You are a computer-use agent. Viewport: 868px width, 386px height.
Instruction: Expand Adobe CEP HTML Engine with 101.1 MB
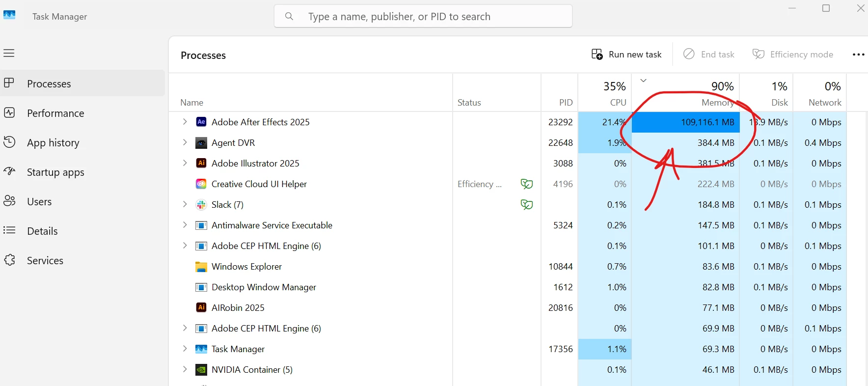(185, 246)
